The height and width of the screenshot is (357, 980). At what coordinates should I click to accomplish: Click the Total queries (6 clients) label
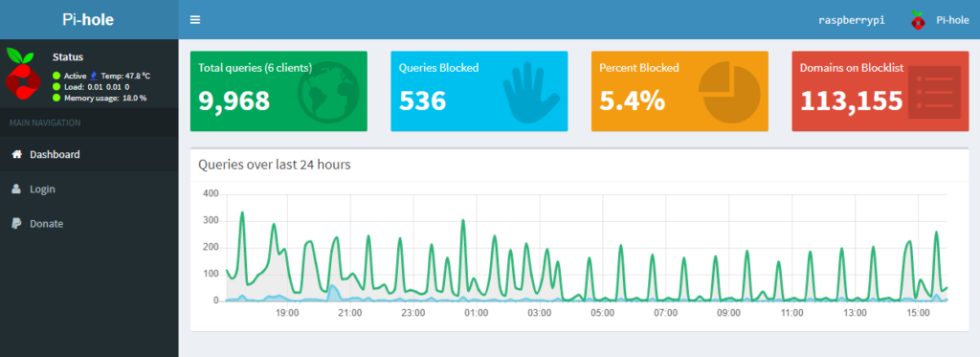[x=255, y=68]
